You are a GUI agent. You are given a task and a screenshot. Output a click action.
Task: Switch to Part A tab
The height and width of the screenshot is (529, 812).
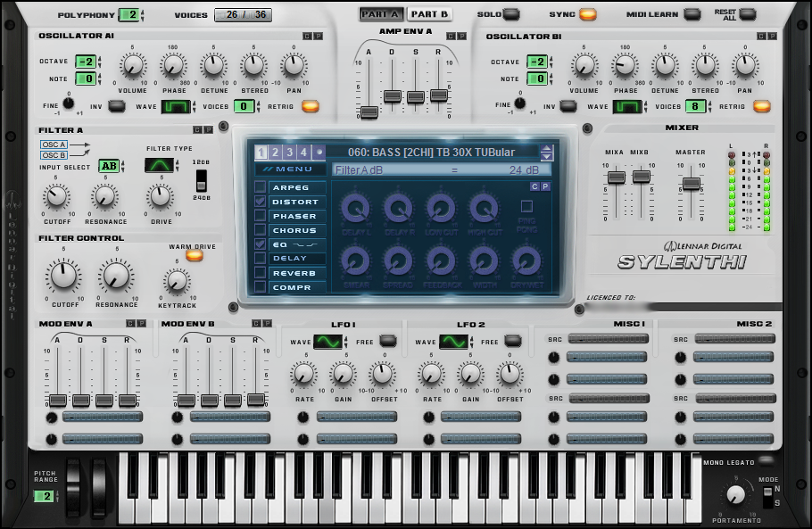point(381,14)
